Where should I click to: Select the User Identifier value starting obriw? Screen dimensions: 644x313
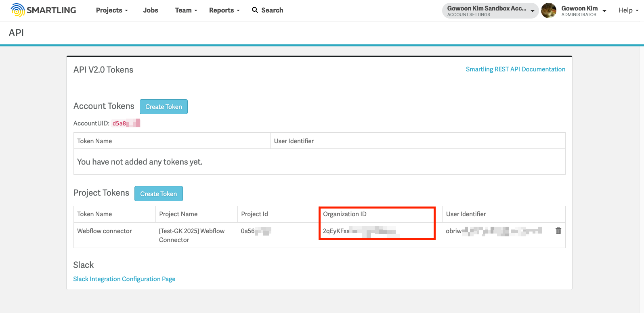(x=494, y=231)
